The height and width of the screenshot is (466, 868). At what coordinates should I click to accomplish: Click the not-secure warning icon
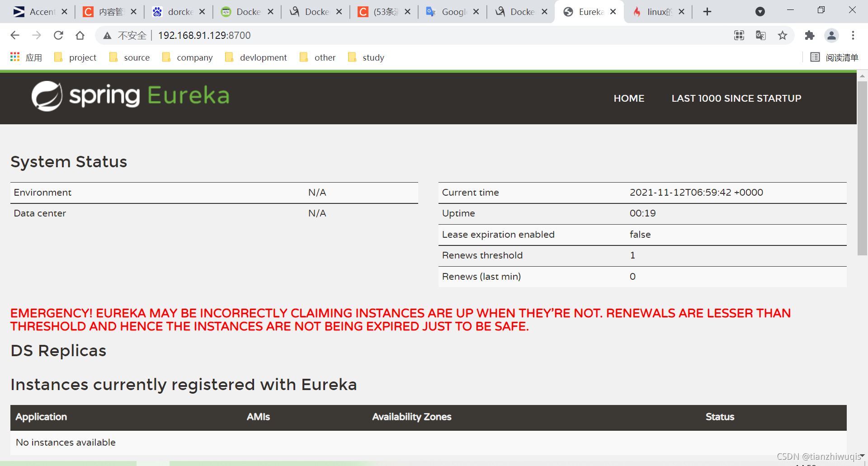coord(107,35)
